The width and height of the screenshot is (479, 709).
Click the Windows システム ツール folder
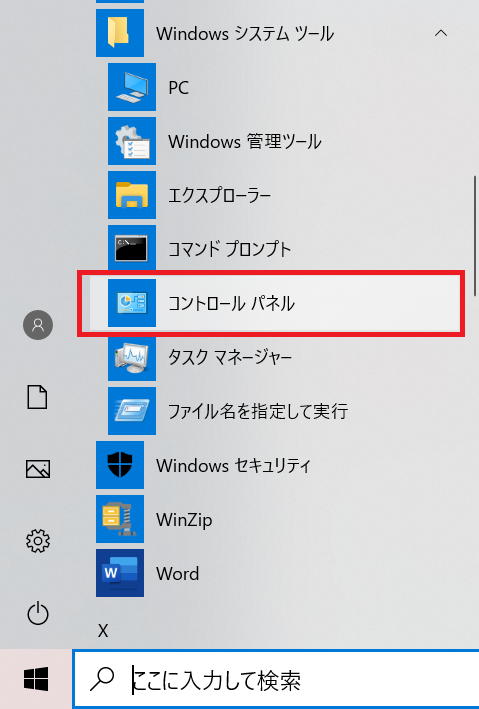pos(120,33)
